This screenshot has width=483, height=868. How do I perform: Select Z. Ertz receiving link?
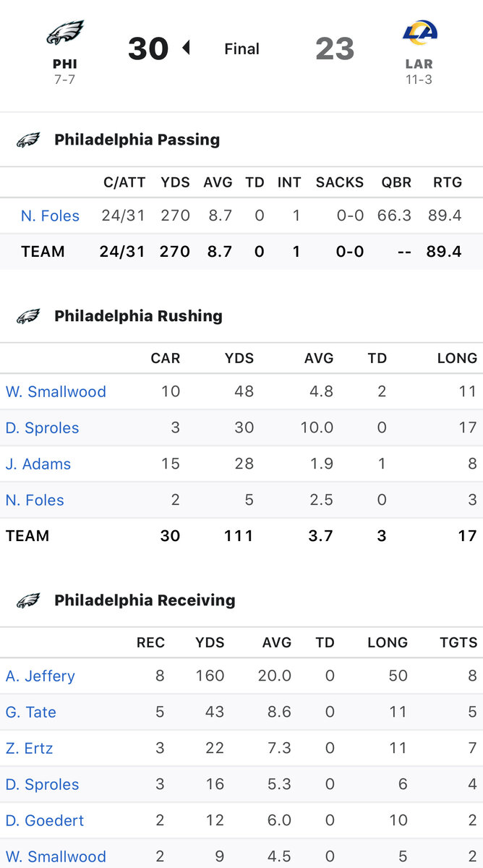[x=30, y=748]
